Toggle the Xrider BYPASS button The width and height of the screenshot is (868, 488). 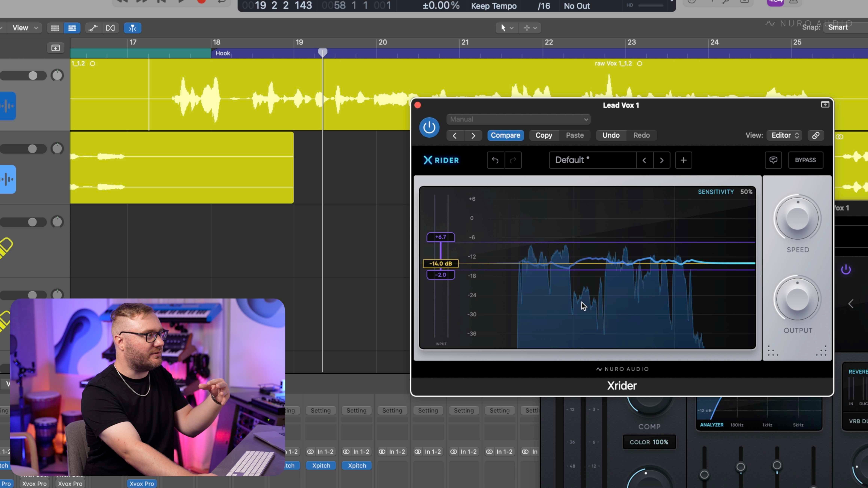[805, 160]
